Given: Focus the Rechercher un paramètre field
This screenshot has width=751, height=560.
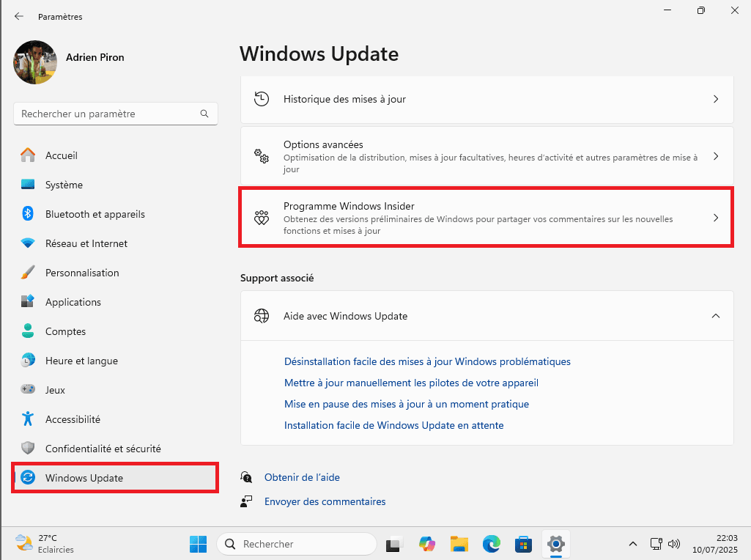Looking at the screenshot, I should pos(116,114).
